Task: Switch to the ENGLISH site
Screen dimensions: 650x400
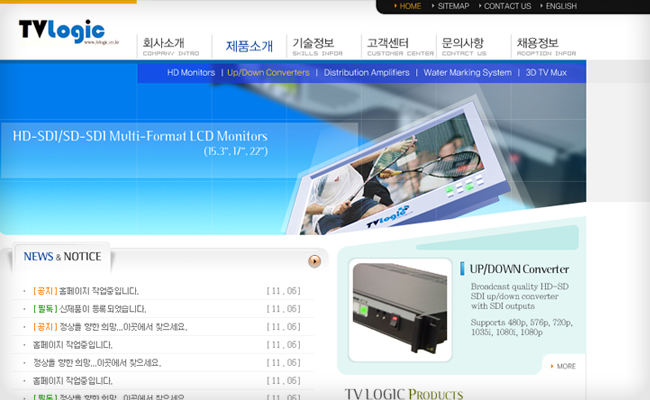Action: coord(561,6)
